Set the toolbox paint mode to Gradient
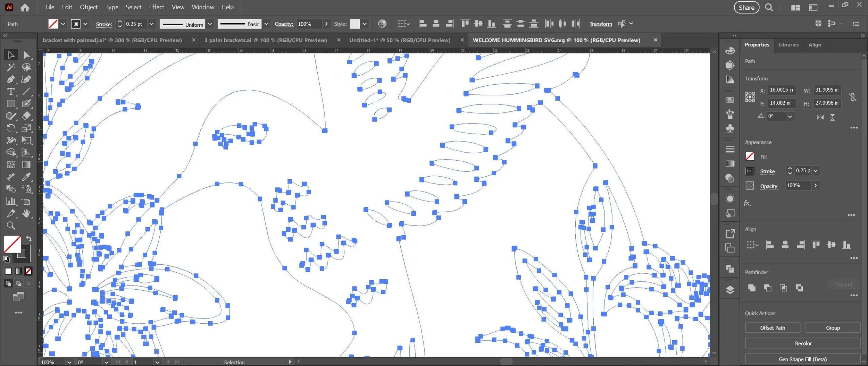Viewport: 868px width, 366px height. [x=18, y=271]
